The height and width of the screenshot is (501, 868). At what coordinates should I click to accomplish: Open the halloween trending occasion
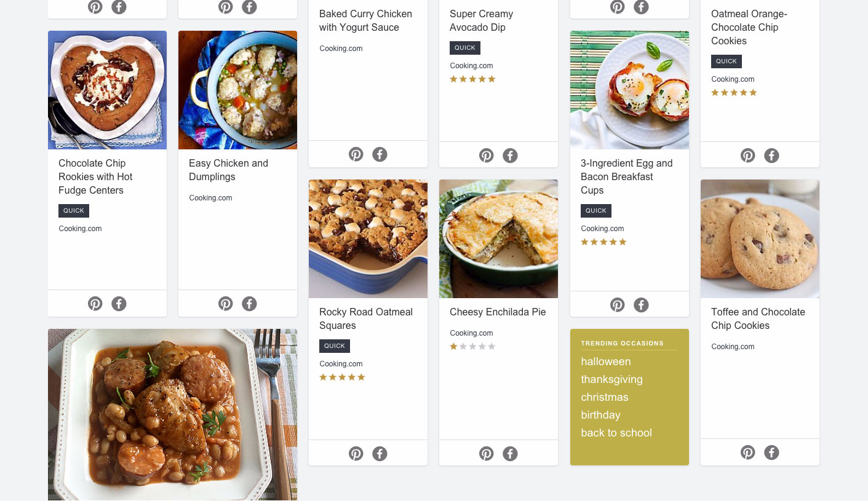pyautogui.click(x=605, y=361)
